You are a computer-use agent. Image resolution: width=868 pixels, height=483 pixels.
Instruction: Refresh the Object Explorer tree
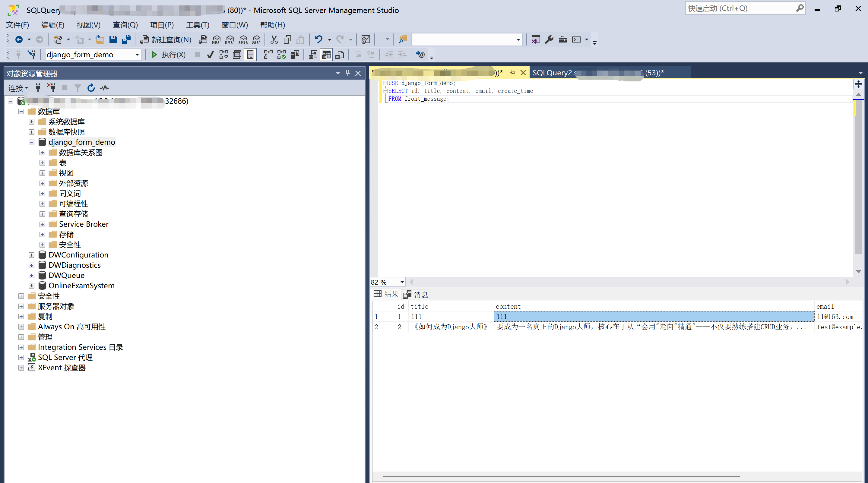tap(91, 88)
